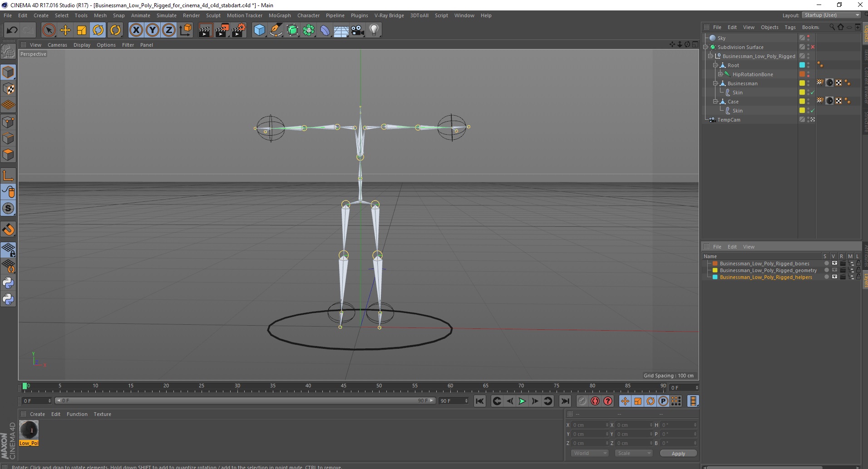Collapse the Case object node
Viewport: 868px width, 469px height.
point(715,102)
